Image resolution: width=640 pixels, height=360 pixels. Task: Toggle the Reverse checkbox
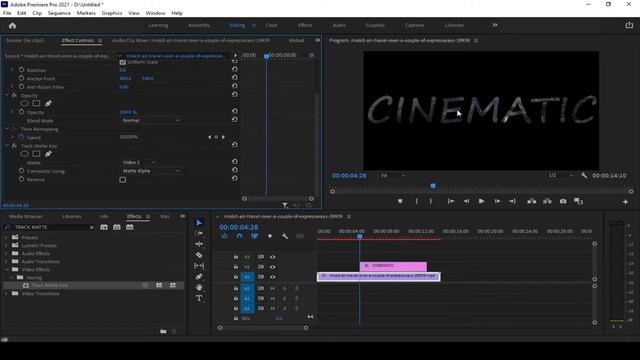click(122, 180)
